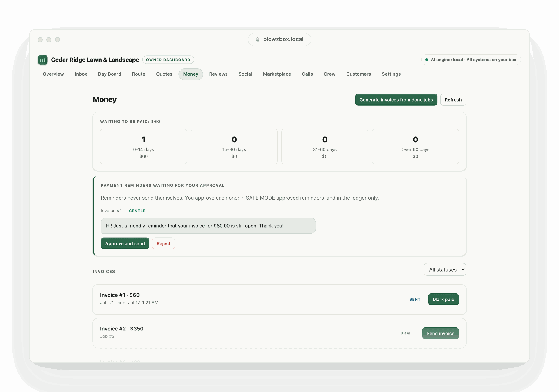
Task: Open the Marketplace tab
Action: pyautogui.click(x=277, y=74)
